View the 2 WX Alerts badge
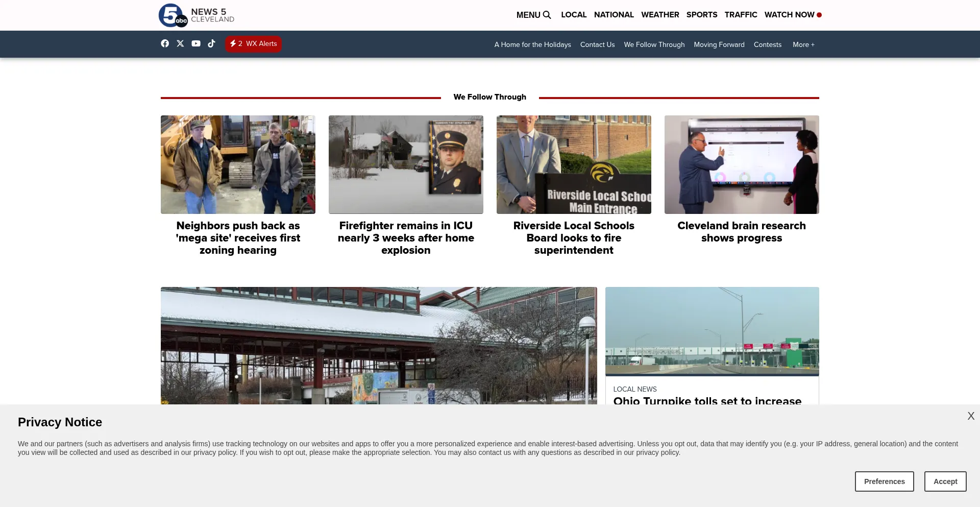 point(253,44)
